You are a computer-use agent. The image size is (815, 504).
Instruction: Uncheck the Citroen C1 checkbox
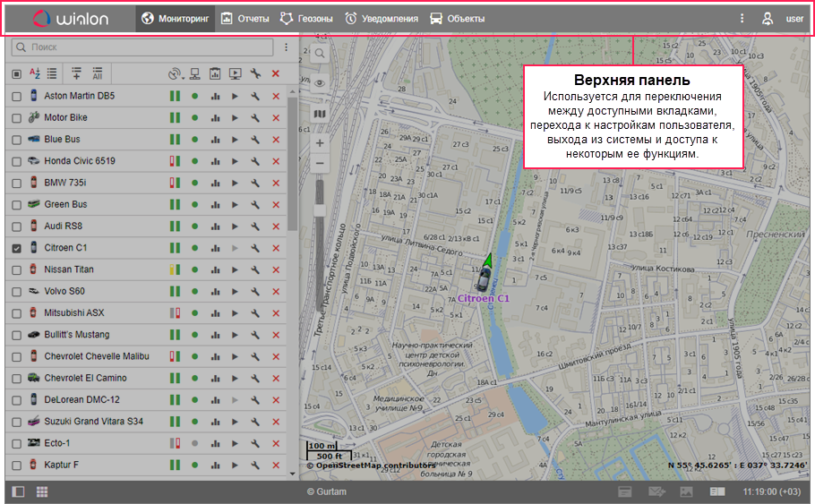(x=17, y=248)
